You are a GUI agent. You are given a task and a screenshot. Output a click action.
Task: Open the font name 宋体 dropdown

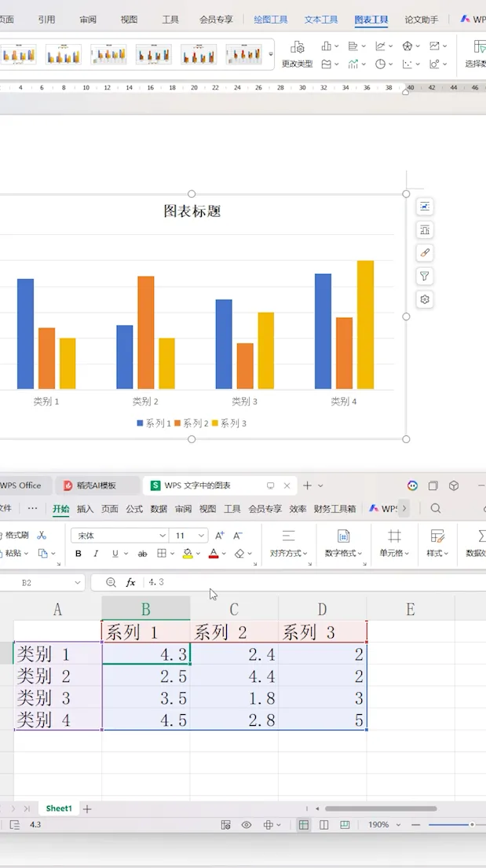pos(163,536)
